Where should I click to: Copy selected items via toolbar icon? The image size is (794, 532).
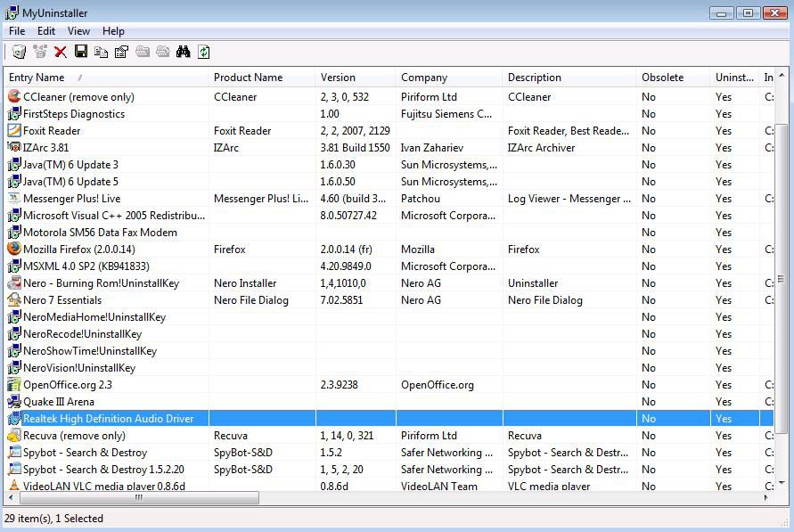click(x=102, y=52)
